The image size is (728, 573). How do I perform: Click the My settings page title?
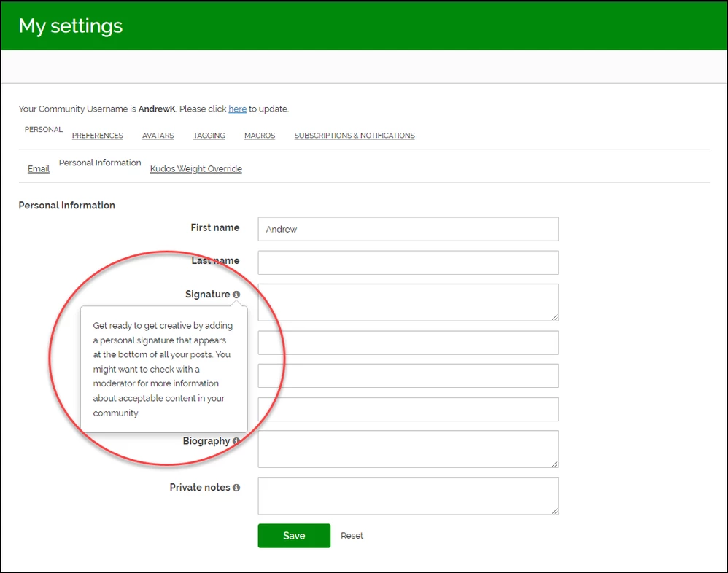pyautogui.click(x=71, y=26)
